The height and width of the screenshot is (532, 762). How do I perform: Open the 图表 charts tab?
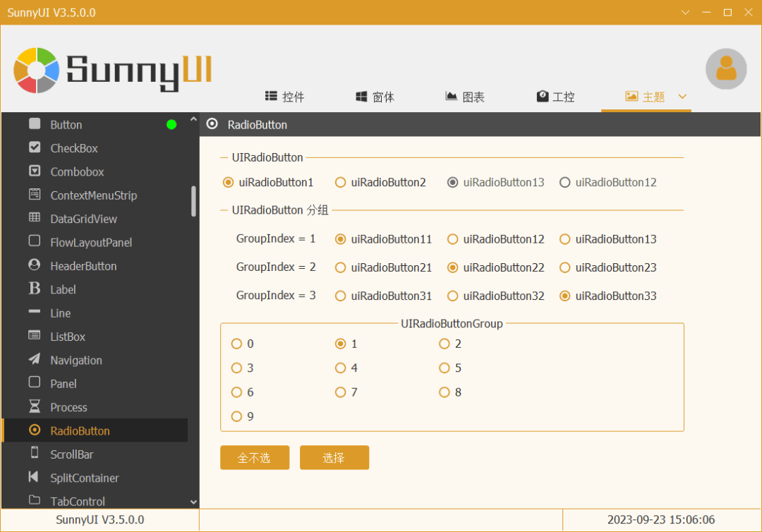tap(465, 97)
